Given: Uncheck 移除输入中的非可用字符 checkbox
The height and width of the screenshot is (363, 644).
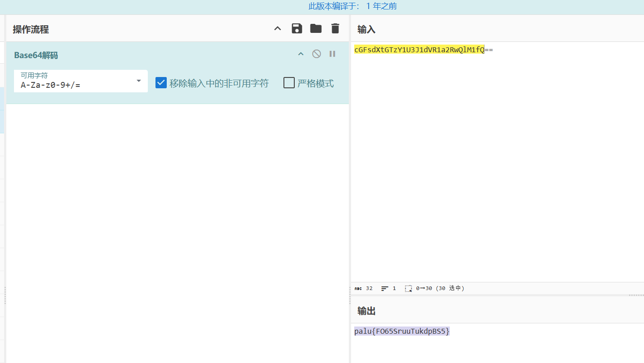Looking at the screenshot, I should point(161,83).
